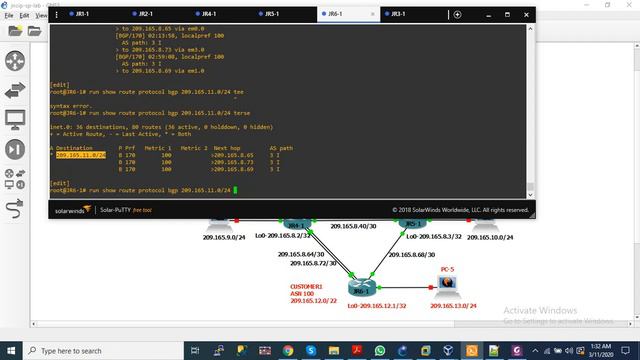Viewport: 640px width, 360px height.
Task: Switch to the JR5-1 session tab
Action: [269, 14]
